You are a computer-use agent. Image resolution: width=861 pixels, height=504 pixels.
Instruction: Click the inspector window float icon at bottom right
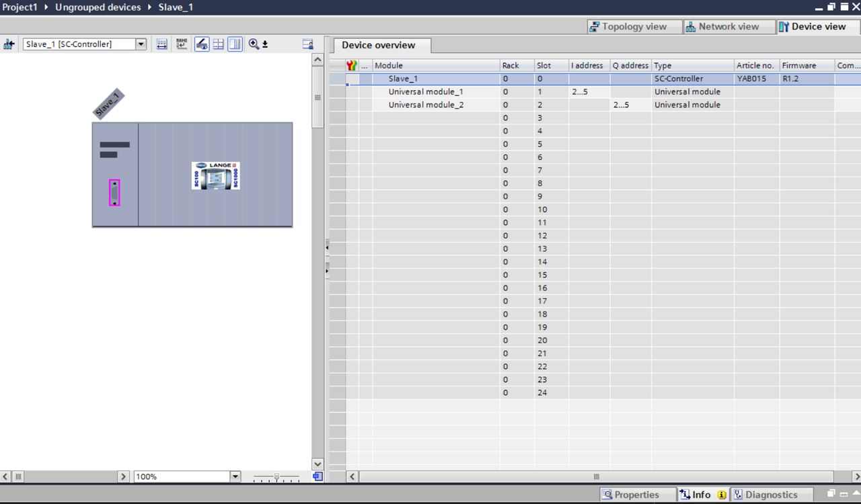click(x=831, y=493)
